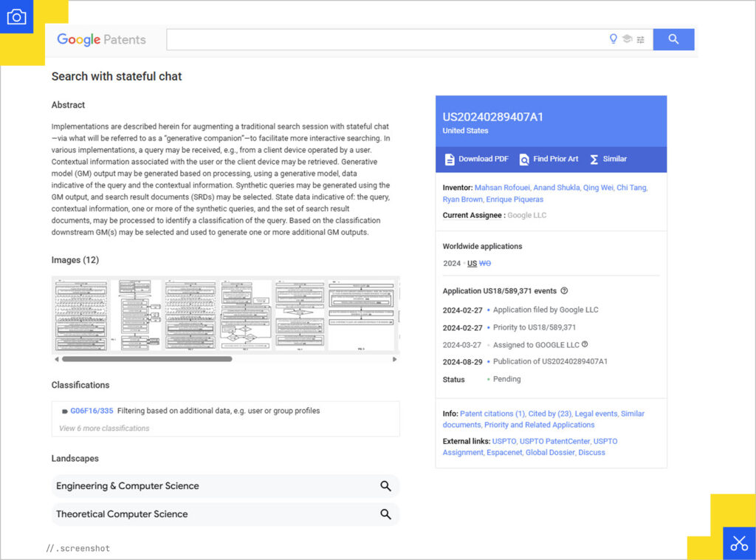Click the assignment info circle next to GOOGLE LLC
This screenshot has height=560, width=756.
[x=583, y=345]
